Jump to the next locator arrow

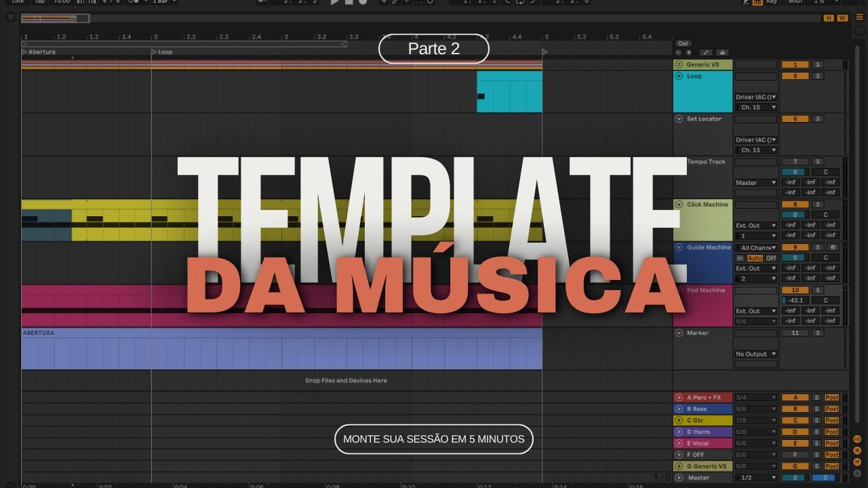[x=688, y=52]
